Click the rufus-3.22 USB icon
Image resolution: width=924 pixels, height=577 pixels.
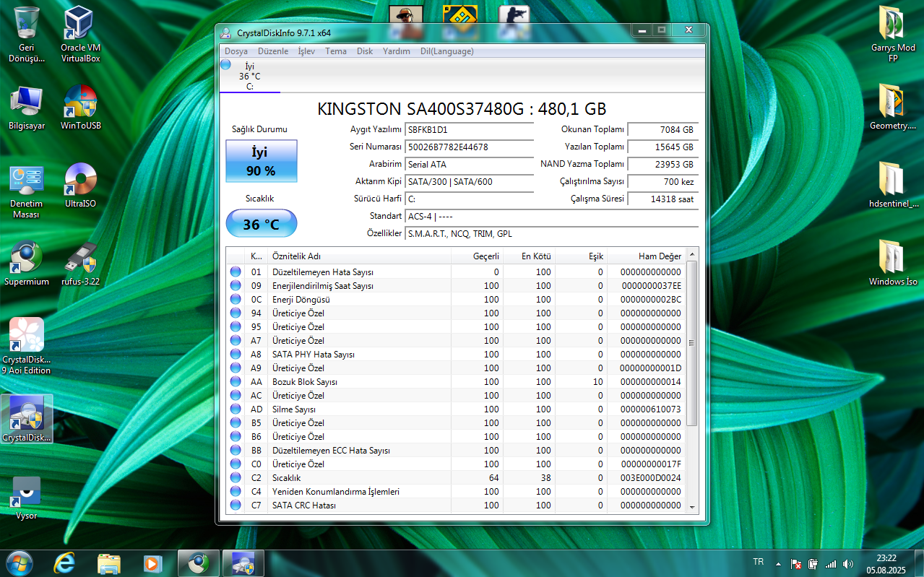click(x=80, y=264)
